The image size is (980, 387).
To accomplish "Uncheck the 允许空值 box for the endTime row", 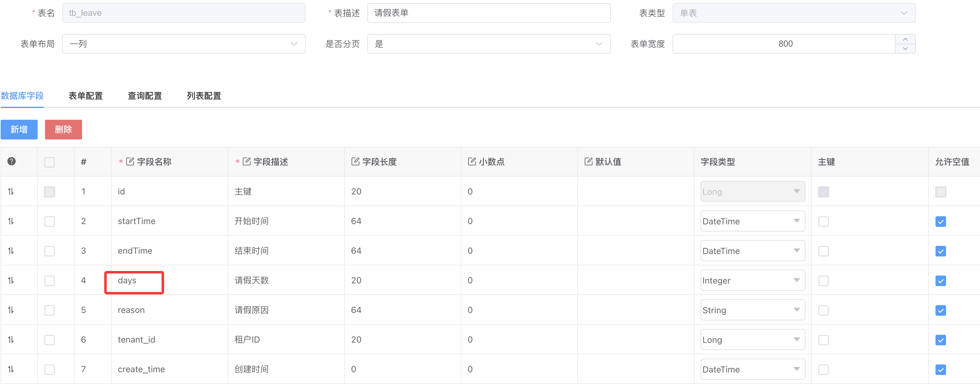I will (x=941, y=251).
